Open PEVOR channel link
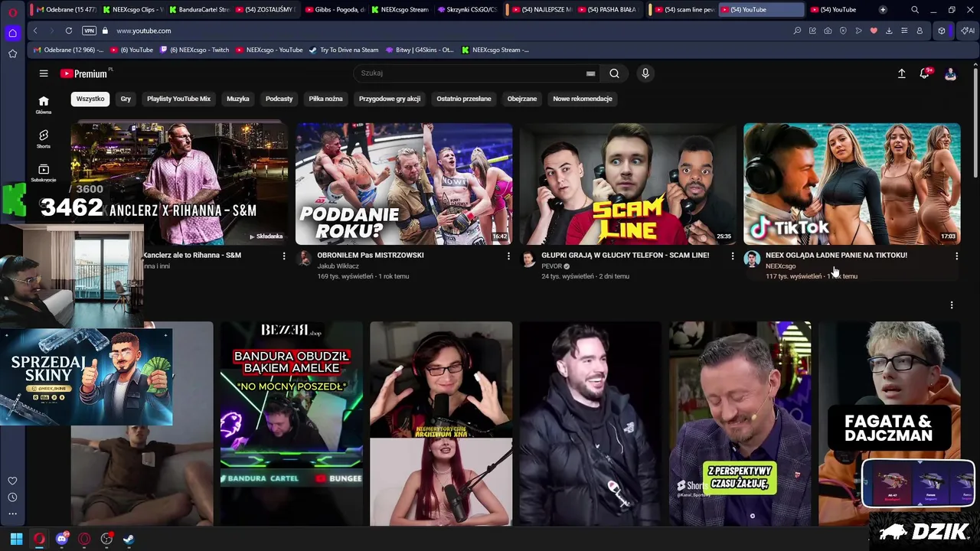 pyautogui.click(x=552, y=266)
